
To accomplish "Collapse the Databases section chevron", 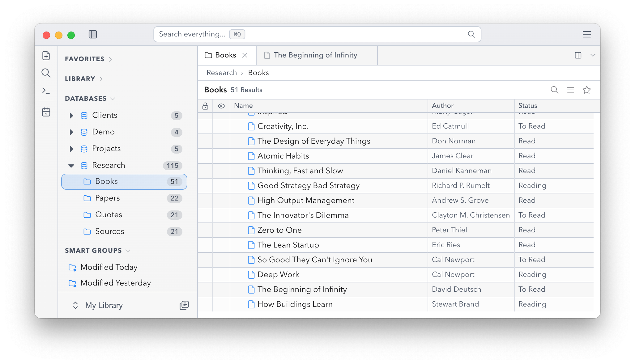I will [113, 99].
